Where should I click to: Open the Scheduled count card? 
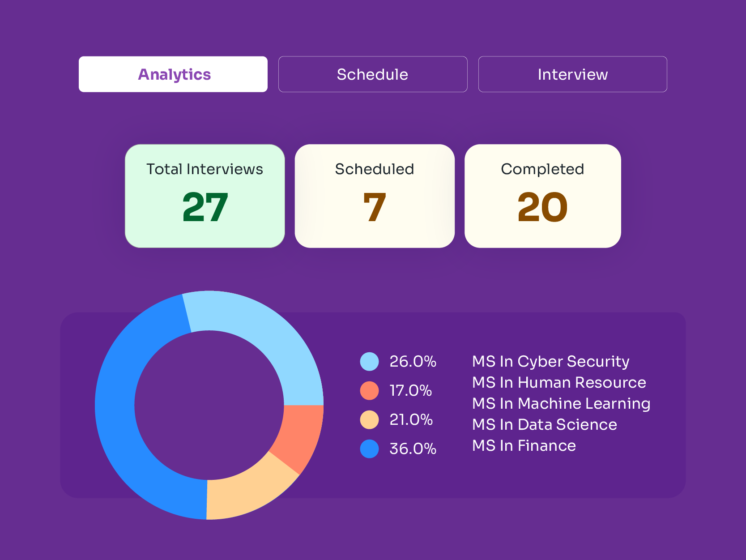pyautogui.click(x=375, y=196)
